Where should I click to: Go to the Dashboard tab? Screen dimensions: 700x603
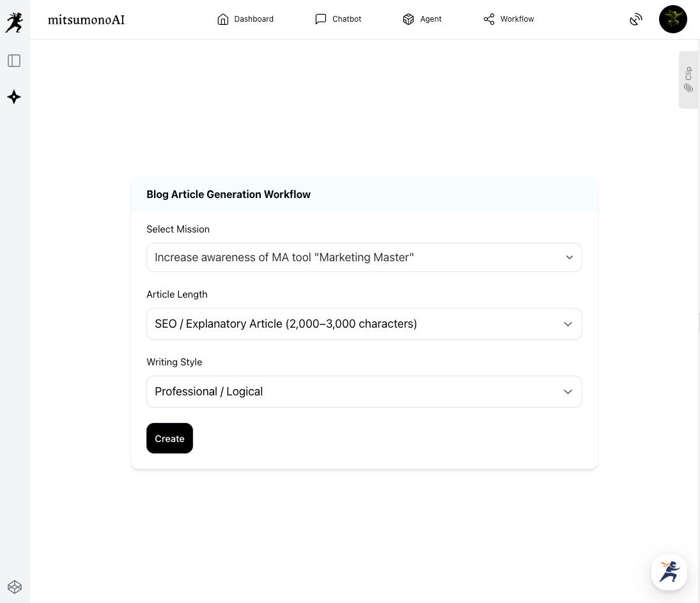245,19
